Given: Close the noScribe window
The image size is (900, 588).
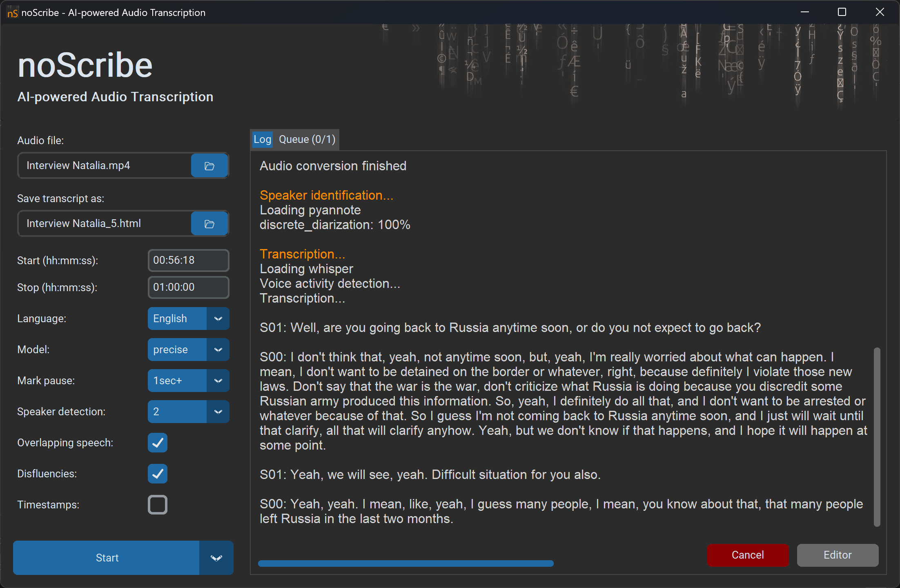Looking at the screenshot, I should [880, 12].
